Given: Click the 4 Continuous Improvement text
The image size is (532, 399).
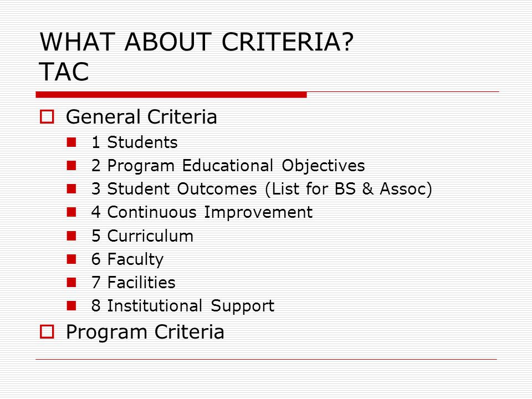Looking at the screenshot, I should [x=202, y=212].
